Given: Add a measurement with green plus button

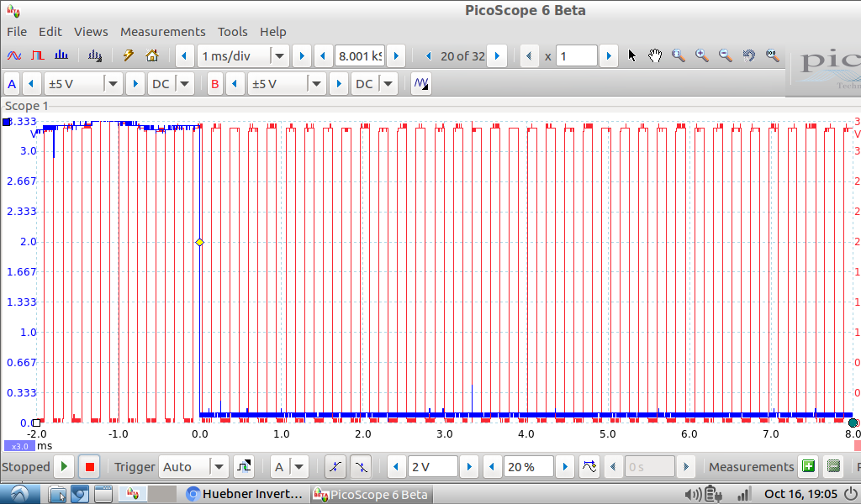Looking at the screenshot, I should (808, 466).
